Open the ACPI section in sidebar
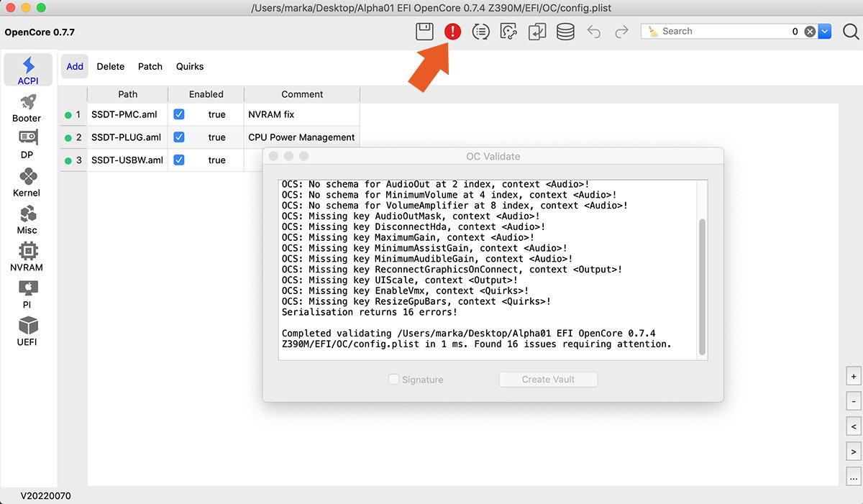The image size is (863, 504). click(29, 70)
